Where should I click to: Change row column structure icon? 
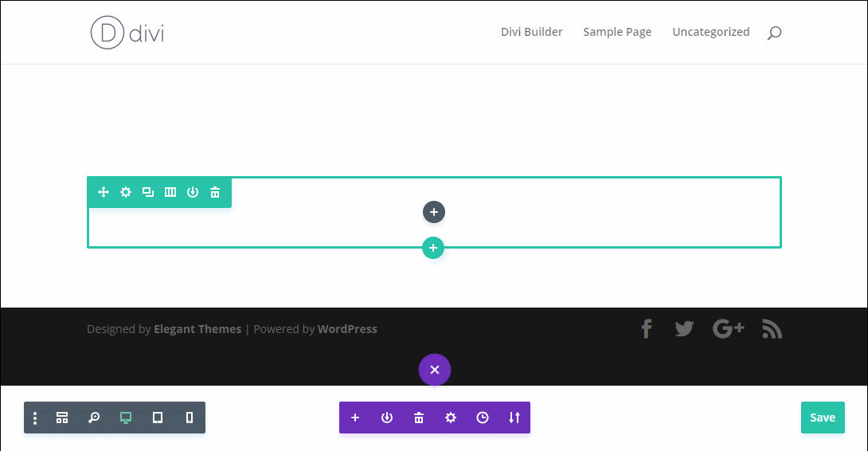click(170, 192)
